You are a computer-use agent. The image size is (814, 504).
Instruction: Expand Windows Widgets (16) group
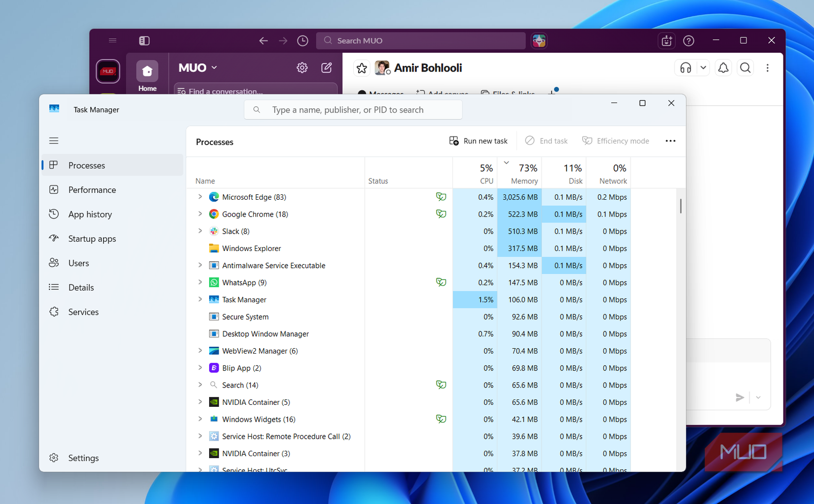(x=200, y=419)
